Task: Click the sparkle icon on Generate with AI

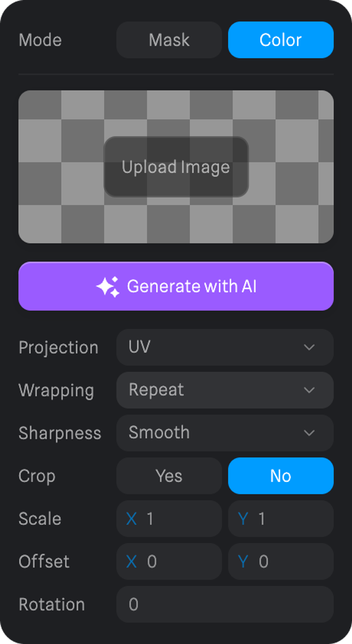Action: tap(108, 287)
